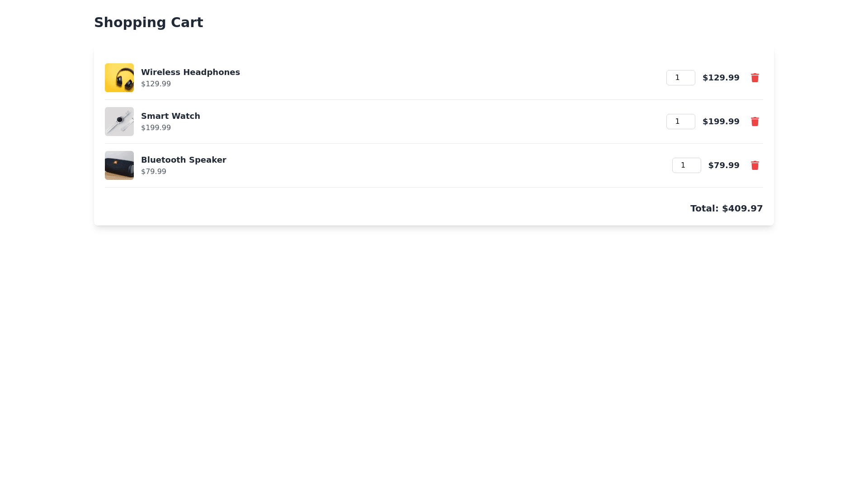Open the Smart Watch product title
This screenshot has height=488, width=868.
[170, 116]
